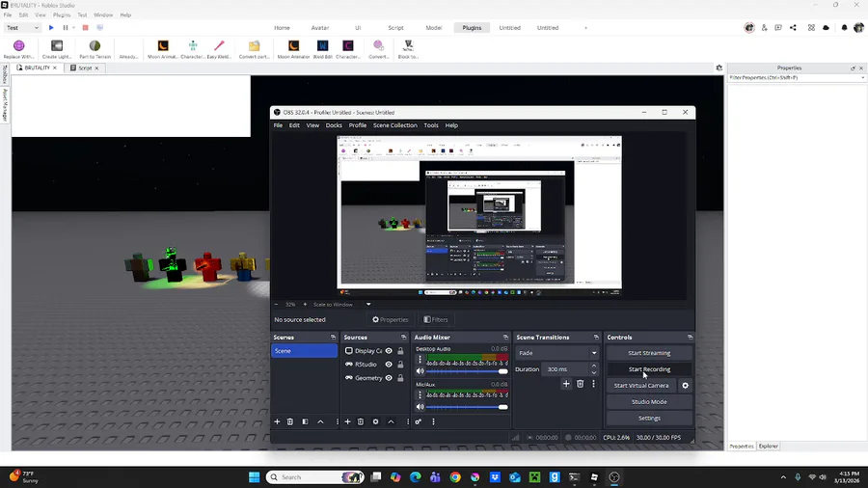
Task: Open the Fade transition dropdown
Action: (557, 353)
